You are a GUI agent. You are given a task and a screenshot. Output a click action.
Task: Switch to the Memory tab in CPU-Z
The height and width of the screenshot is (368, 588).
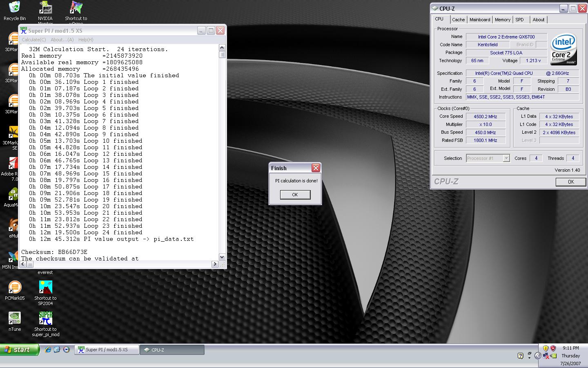coord(502,20)
